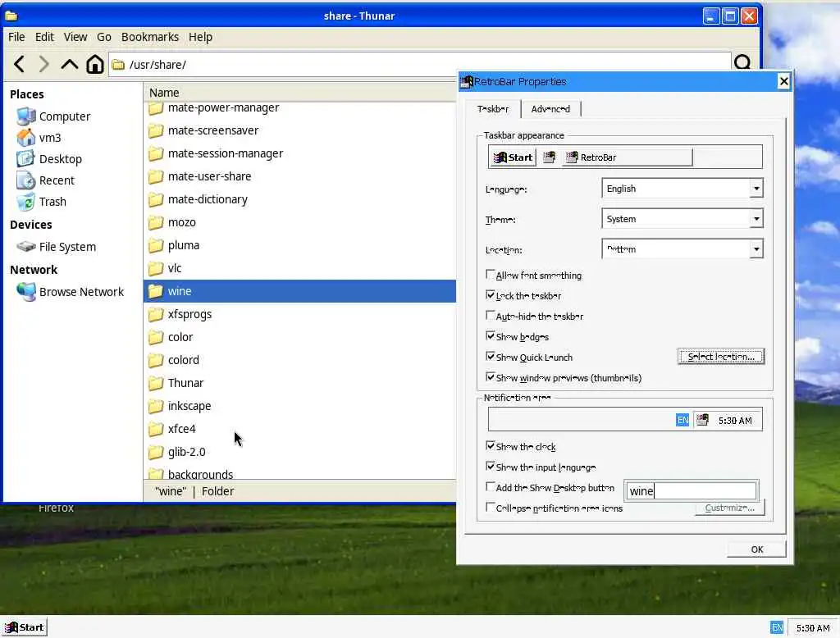
Task: Open Recent in Places sidebar
Action: pos(46,180)
